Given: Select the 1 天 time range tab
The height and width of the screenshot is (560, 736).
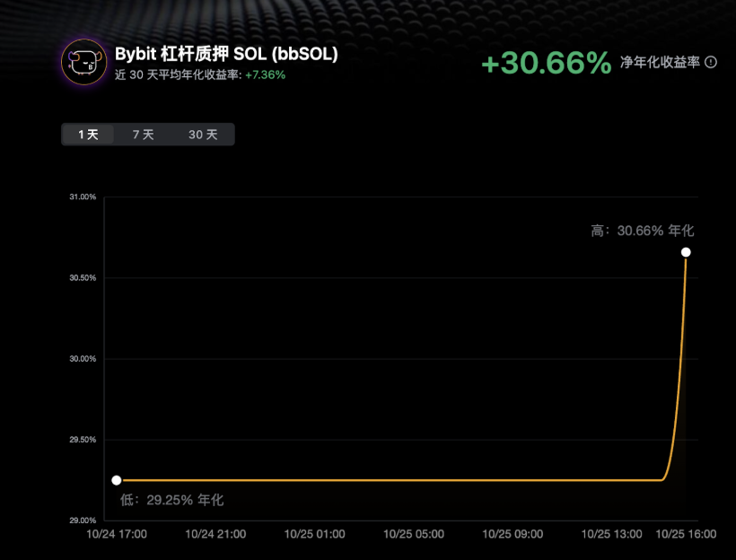Looking at the screenshot, I should pyautogui.click(x=88, y=135).
